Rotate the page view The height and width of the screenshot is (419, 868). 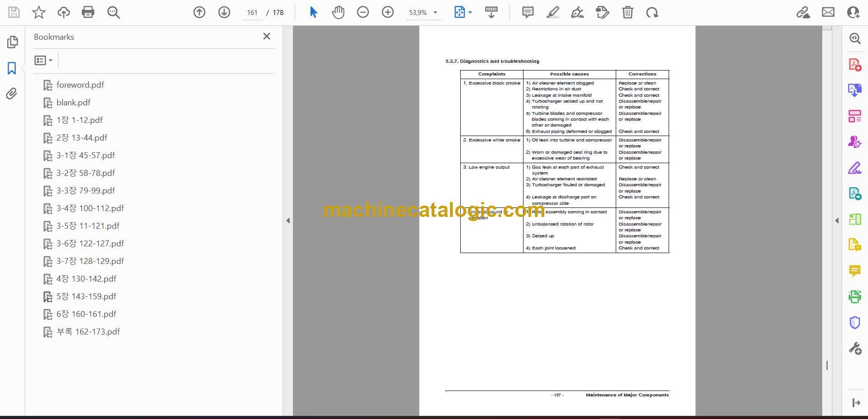[652, 12]
